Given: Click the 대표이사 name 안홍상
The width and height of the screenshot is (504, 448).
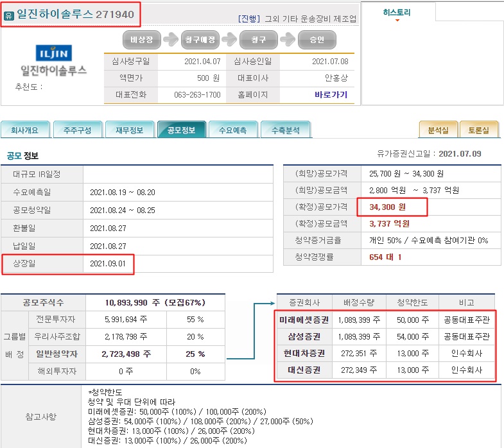Looking at the screenshot, I should [x=336, y=78].
